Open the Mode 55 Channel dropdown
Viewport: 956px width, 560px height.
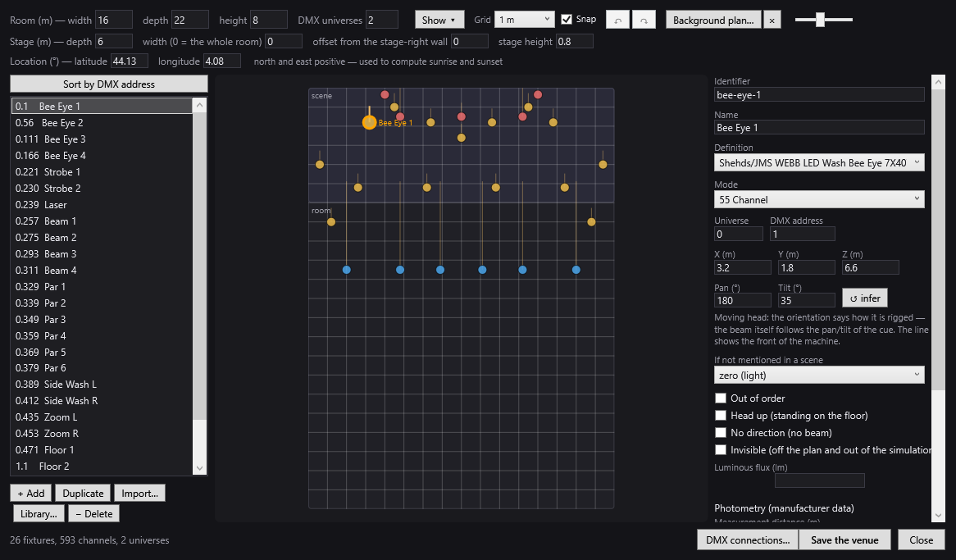pyautogui.click(x=819, y=199)
